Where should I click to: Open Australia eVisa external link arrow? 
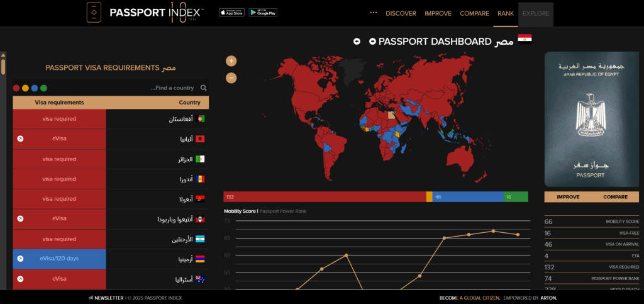[20, 279]
